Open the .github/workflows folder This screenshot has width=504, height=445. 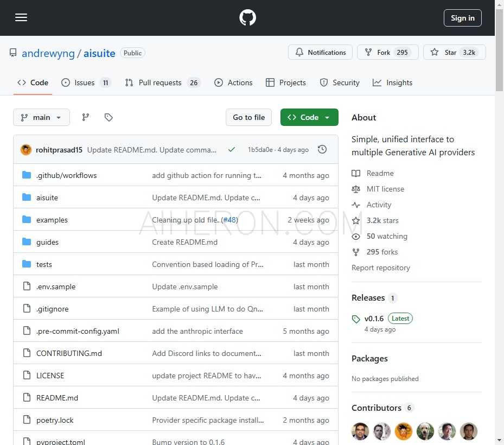coord(67,175)
